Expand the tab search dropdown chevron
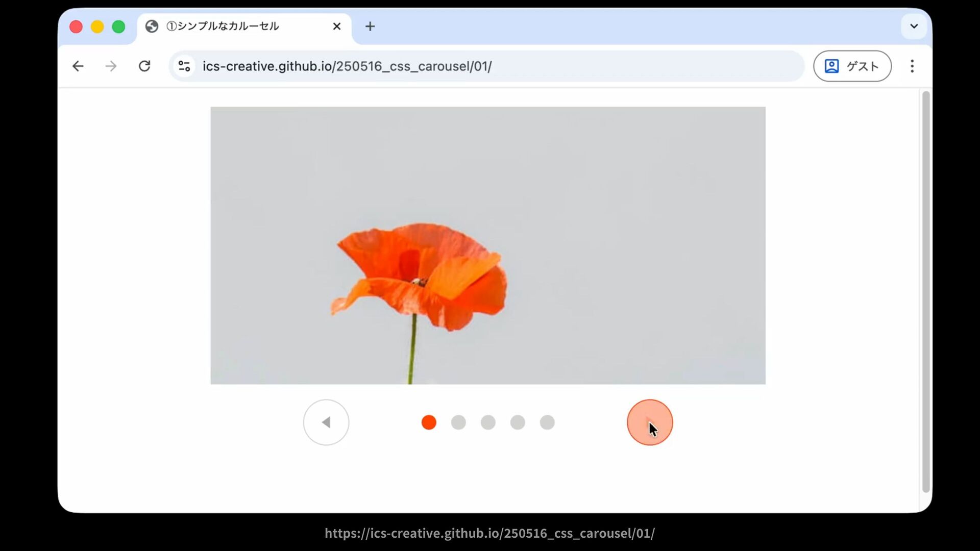 (x=914, y=26)
